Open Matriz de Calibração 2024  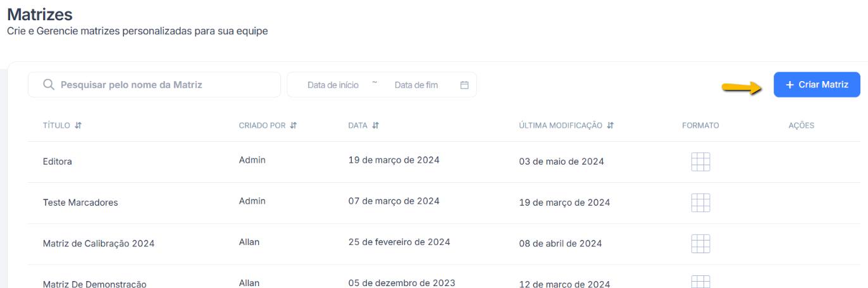pyautogui.click(x=99, y=244)
